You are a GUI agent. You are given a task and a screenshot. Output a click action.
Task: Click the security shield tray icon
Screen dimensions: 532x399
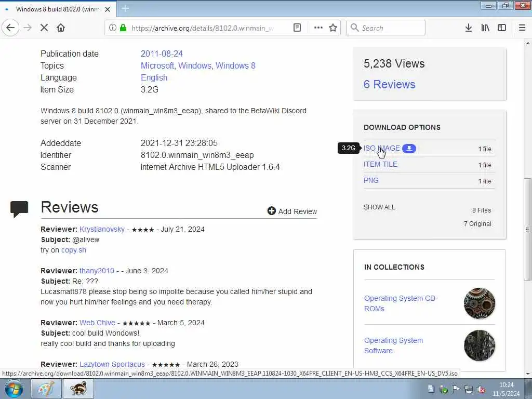pyautogui.click(x=444, y=389)
